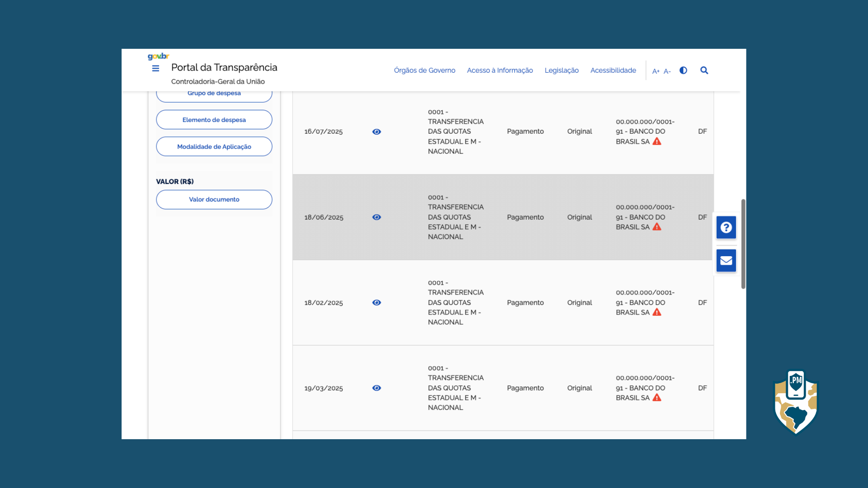This screenshot has width=868, height=488.
Task: Decrease font size with A-
Action: tap(667, 71)
